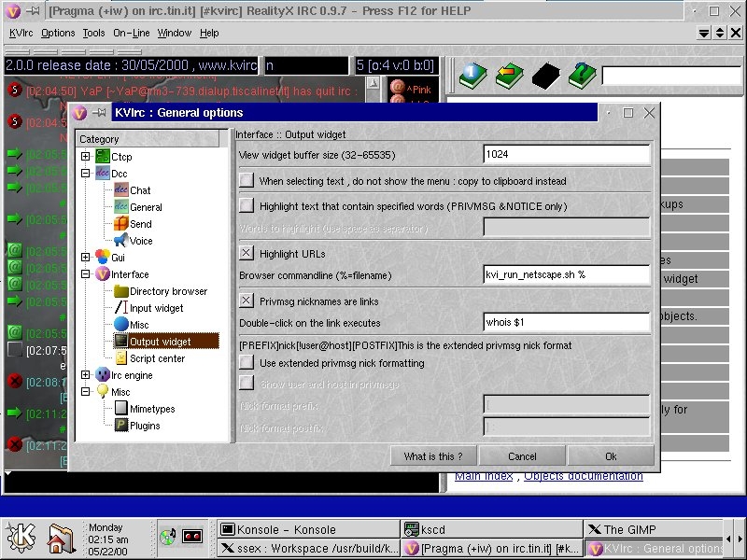
Task: Select the blue Misc sphere icon under Interface
Action: [121, 324]
